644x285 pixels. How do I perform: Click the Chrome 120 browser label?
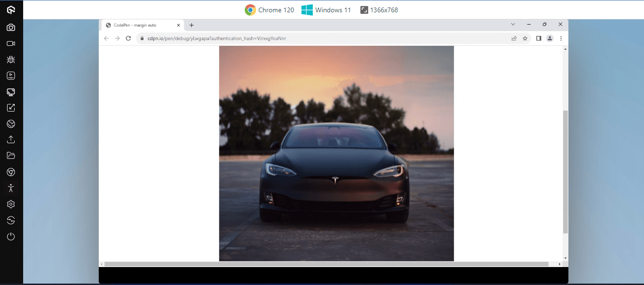[269, 10]
